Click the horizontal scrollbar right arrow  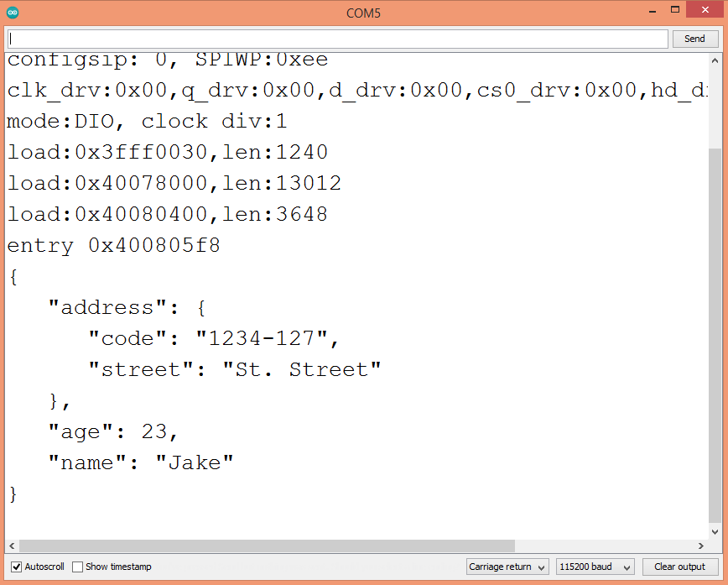pyautogui.click(x=701, y=546)
